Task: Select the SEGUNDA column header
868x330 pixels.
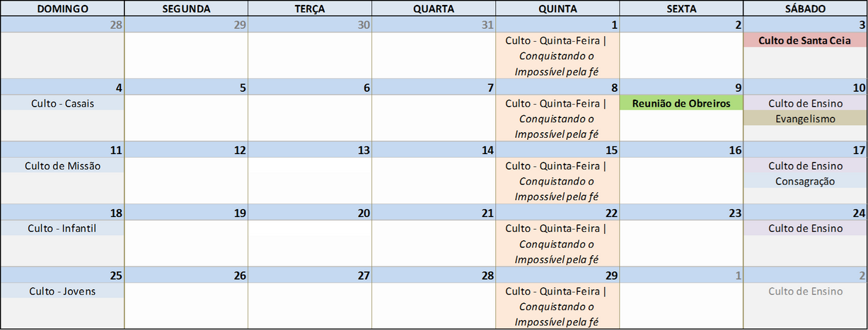Action: [x=186, y=8]
